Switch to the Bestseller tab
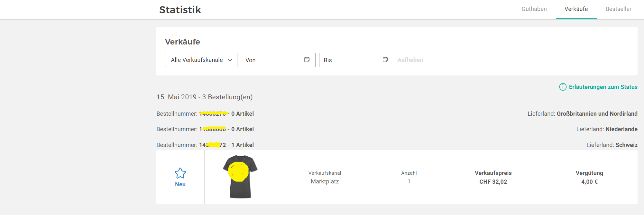The width and height of the screenshot is (644, 215). 618,9
